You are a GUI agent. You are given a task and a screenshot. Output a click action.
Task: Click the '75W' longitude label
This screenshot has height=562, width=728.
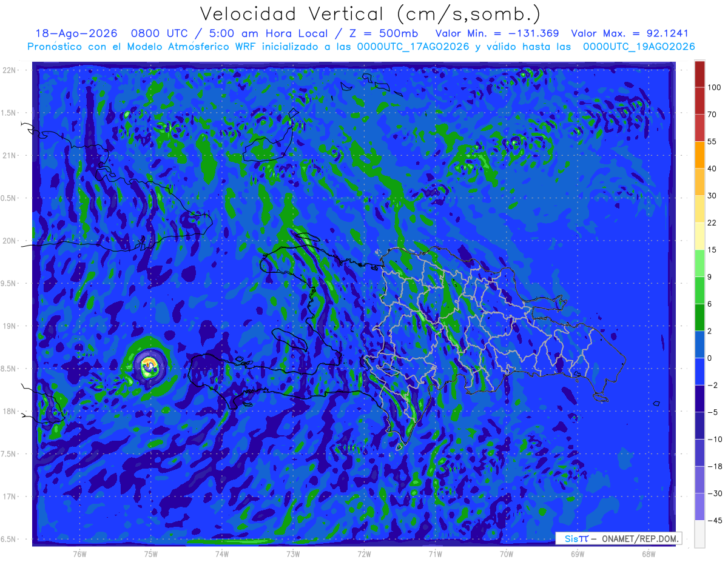150,554
